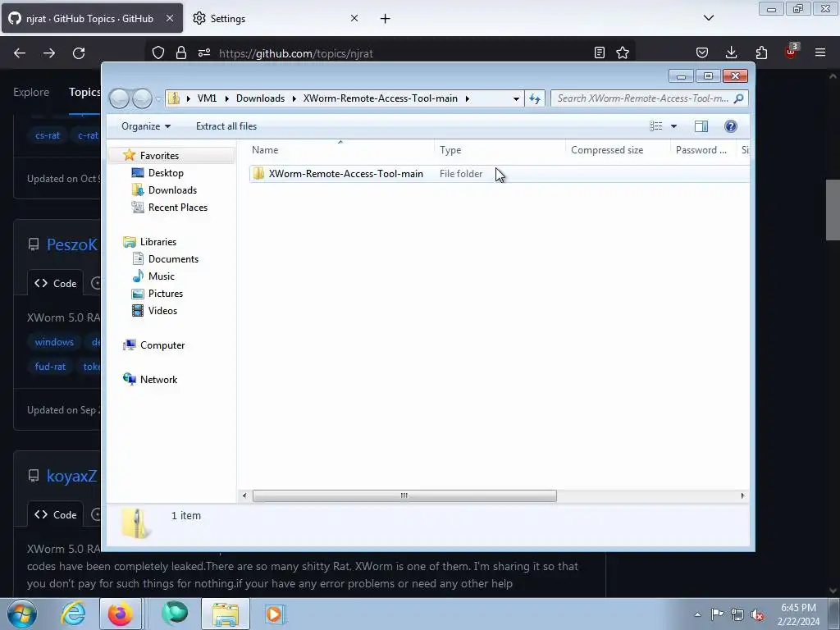Go back in Firefox history
This screenshot has height=630, width=840.
(x=20, y=53)
